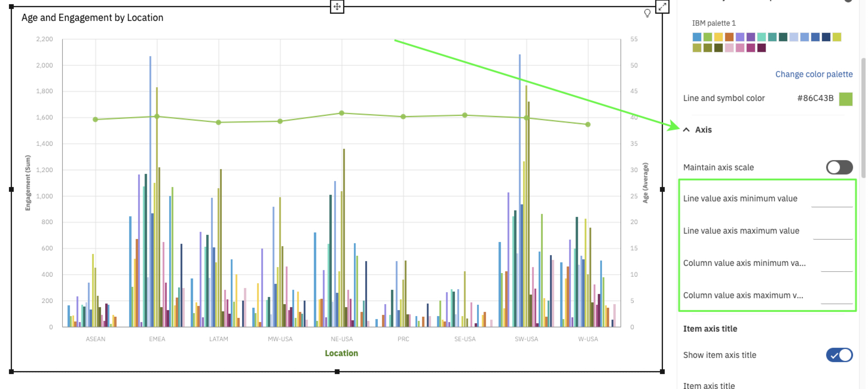Screen dimensions: 868x389
Task: Click the SE-USA category label
Action: (465, 339)
